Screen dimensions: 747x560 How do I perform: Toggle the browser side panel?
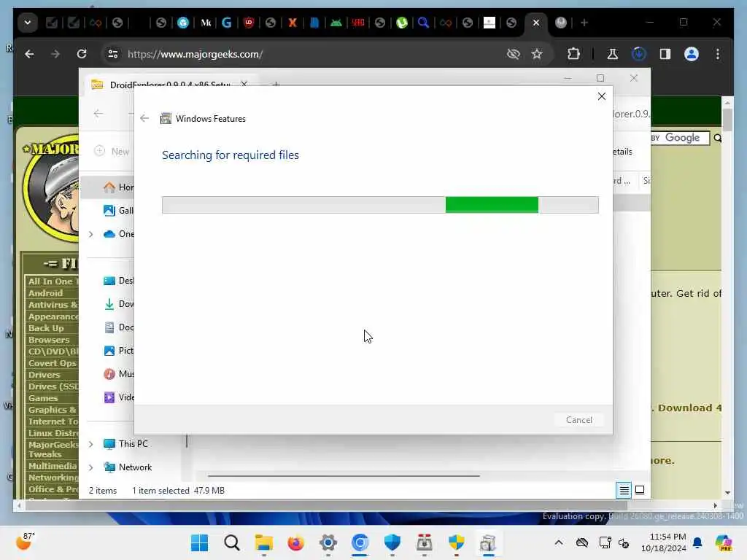(665, 54)
